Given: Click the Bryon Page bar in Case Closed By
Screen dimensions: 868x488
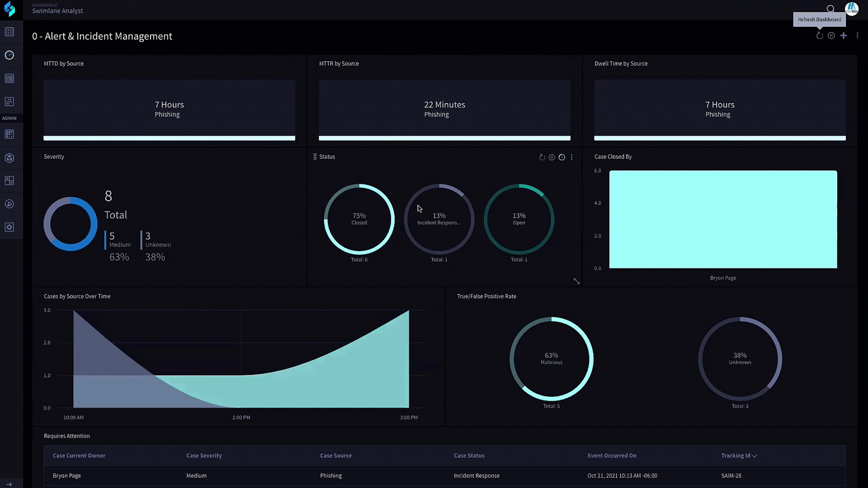Looking at the screenshot, I should 723,219.
